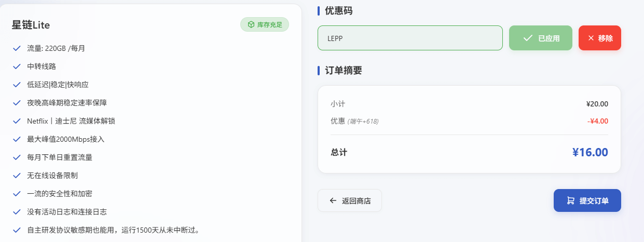Focus the coupon code field containing LEPP
The width and height of the screenshot is (644, 242).
click(410, 38)
